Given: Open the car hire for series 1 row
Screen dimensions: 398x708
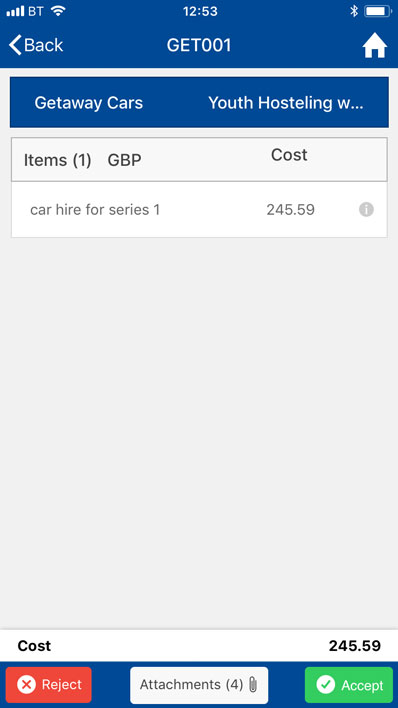Looking at the screenshot, I should pos(199,210).
